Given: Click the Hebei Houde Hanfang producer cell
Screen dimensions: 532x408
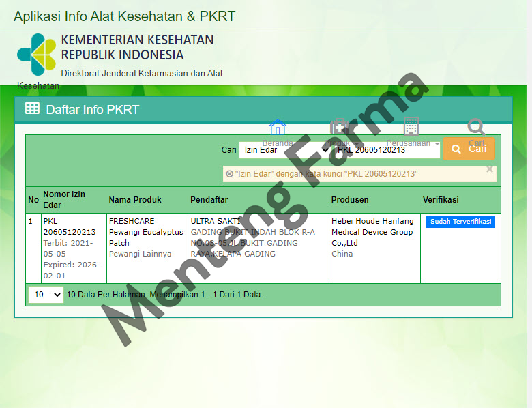Looking at the screenshot, I should (x=372, y=232).
